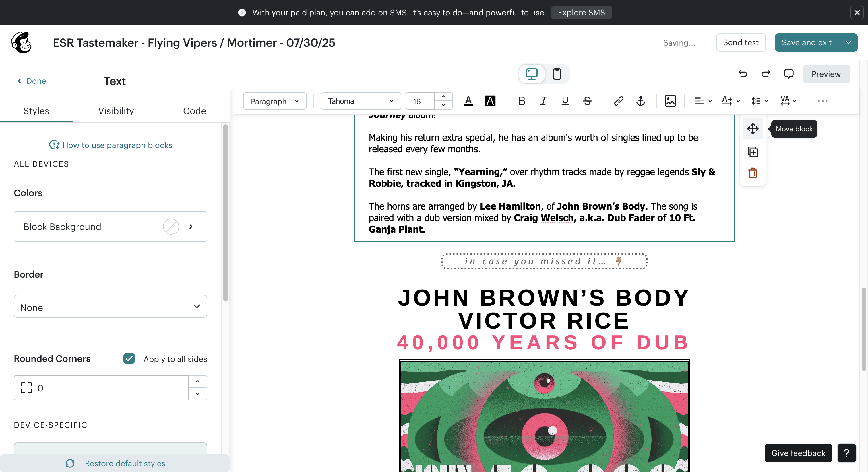This screenshot has width=868, height=472.
Task: Select the 'in case you missed it' block
Action: (x=544, y=261)
